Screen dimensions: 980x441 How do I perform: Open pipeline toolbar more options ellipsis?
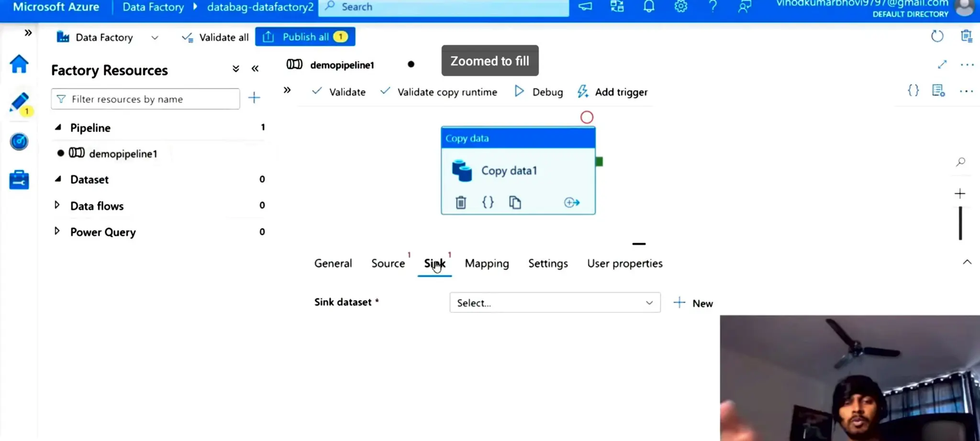(966, 91)
